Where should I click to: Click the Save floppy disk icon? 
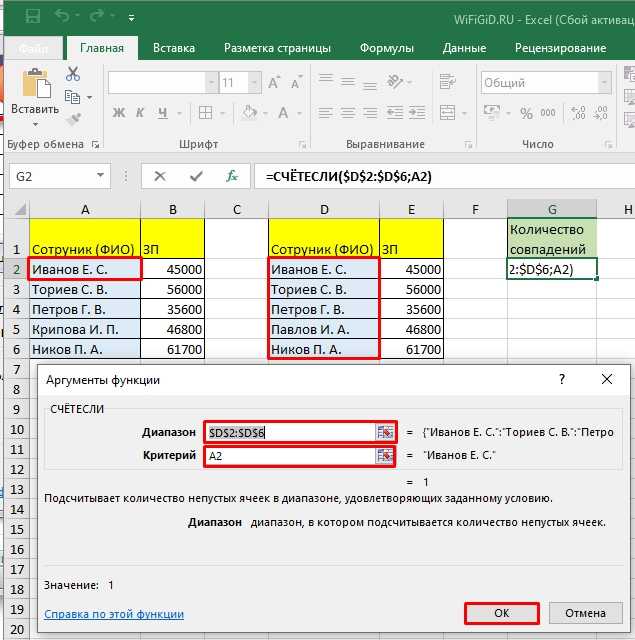(x=33, y=16)
